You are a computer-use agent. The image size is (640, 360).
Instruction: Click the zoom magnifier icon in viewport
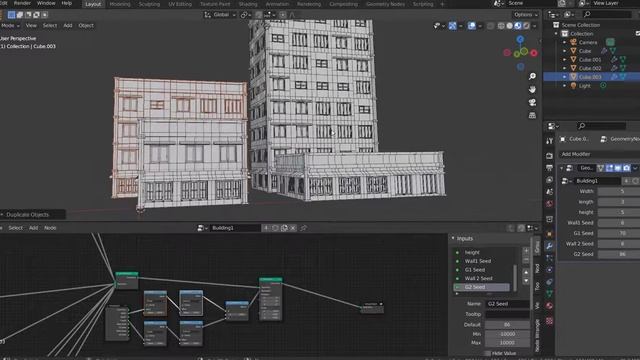[532, 76]
